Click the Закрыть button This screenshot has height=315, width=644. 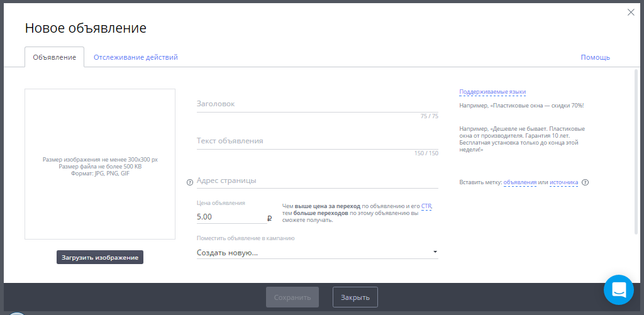pos(355,297)
